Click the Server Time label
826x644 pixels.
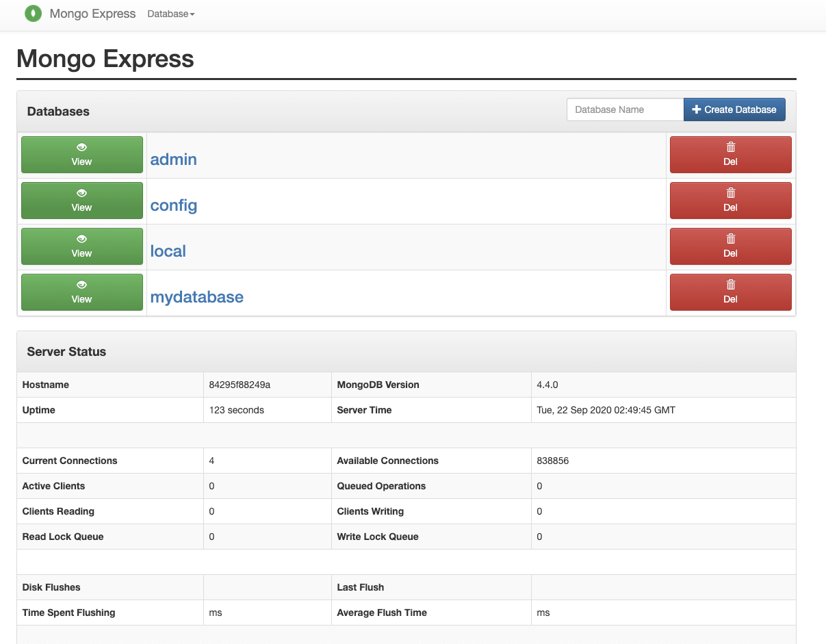pyautogui.click(x=365, y=410)
